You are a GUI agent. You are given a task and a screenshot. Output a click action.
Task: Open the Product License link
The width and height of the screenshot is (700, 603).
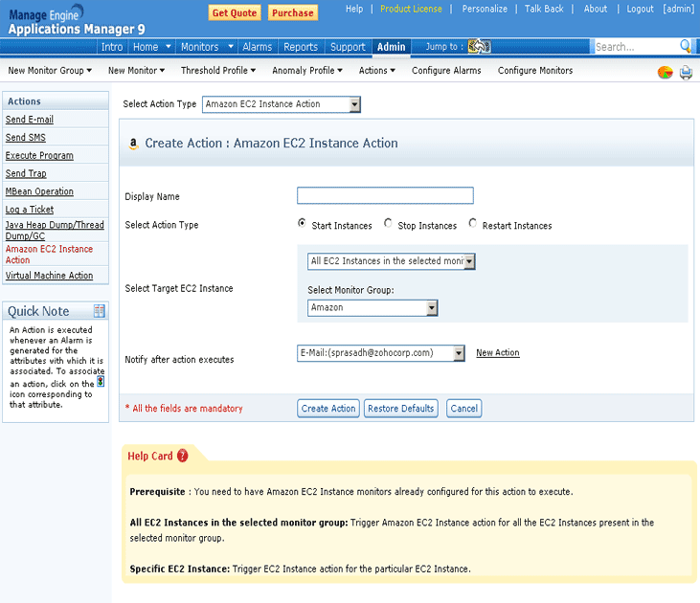click(411, 9)
